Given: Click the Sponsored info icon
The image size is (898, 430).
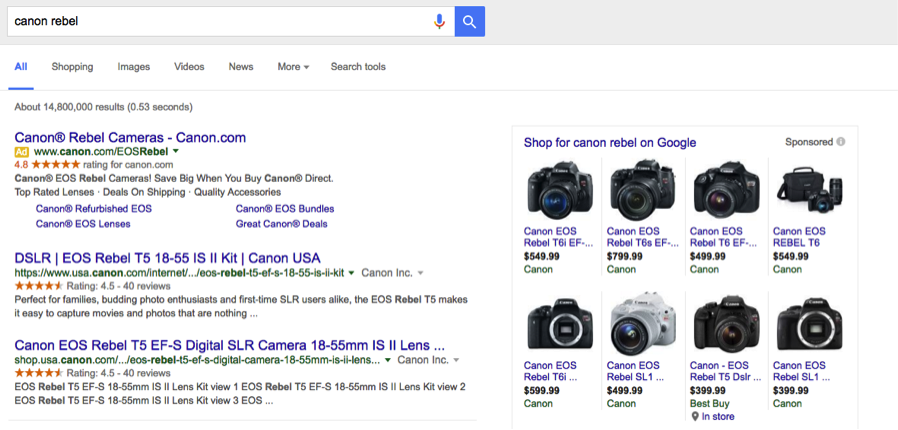Looking at the screenshot, I should 841,141.
